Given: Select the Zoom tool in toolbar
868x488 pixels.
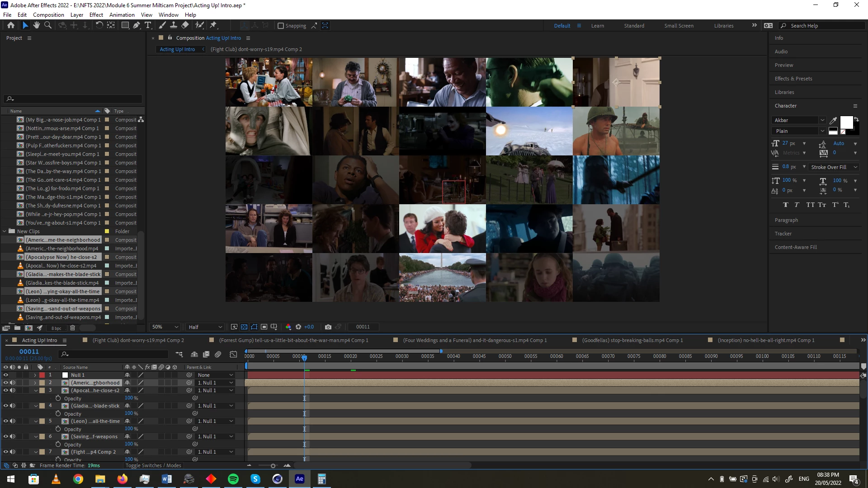Looking at the screenshot, I should tap(47, 25).
